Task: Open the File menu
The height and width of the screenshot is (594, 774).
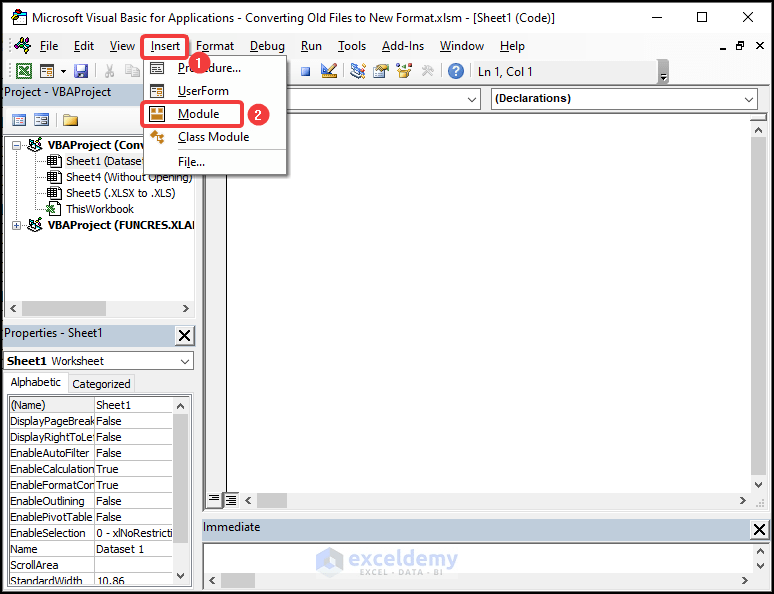Action: [49, 46]
